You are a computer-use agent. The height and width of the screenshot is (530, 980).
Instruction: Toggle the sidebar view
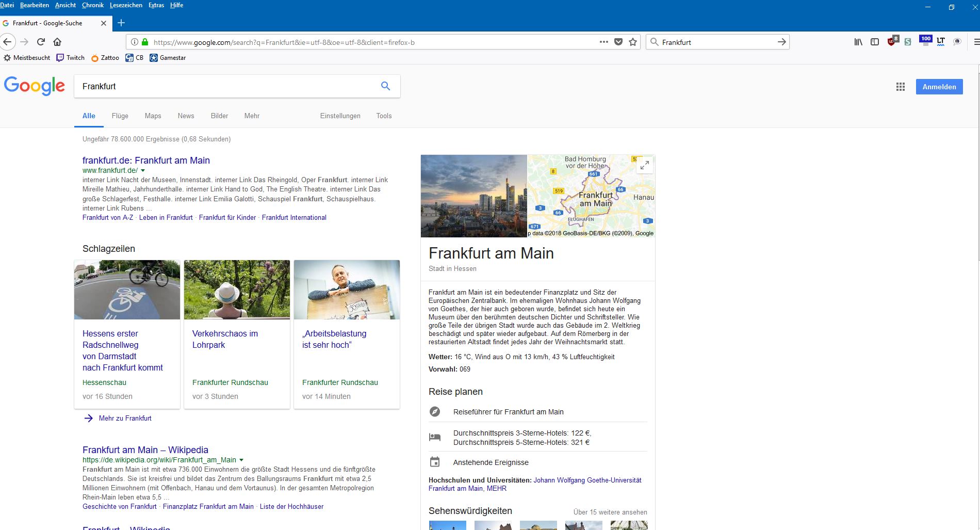(875, 42)
